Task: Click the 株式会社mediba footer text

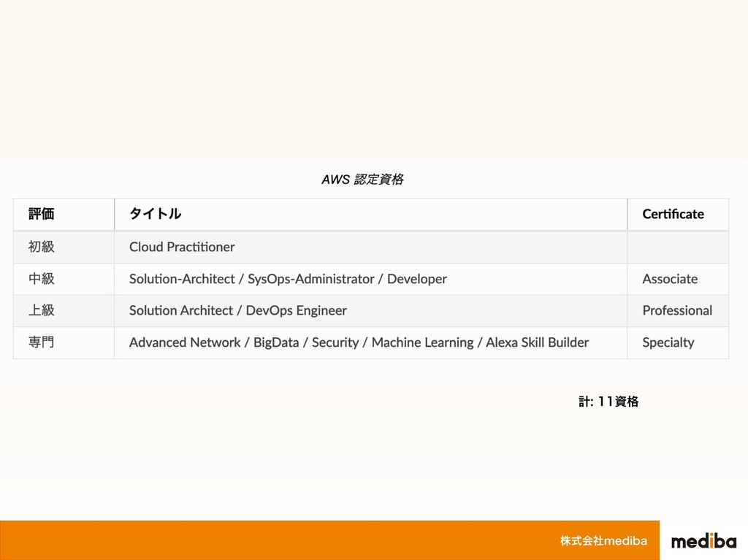Action: click(x=603, y=541)
